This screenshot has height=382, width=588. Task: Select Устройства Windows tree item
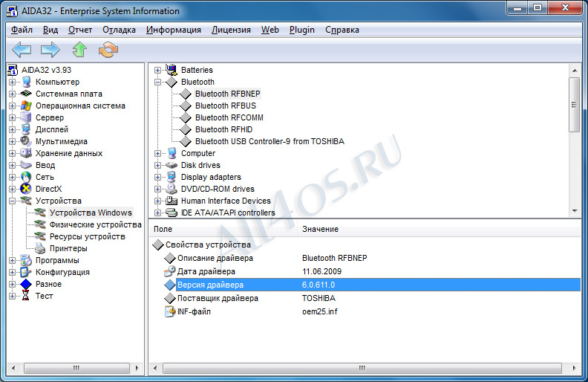coord(91,213)
